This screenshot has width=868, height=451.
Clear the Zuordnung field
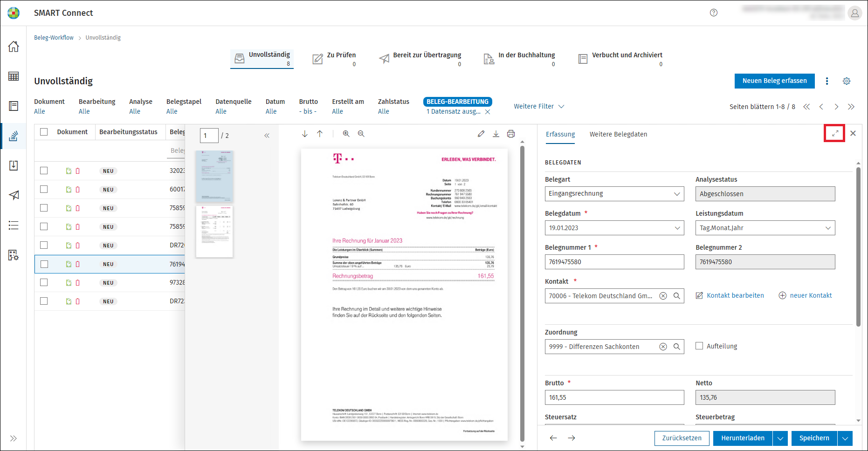663,347
